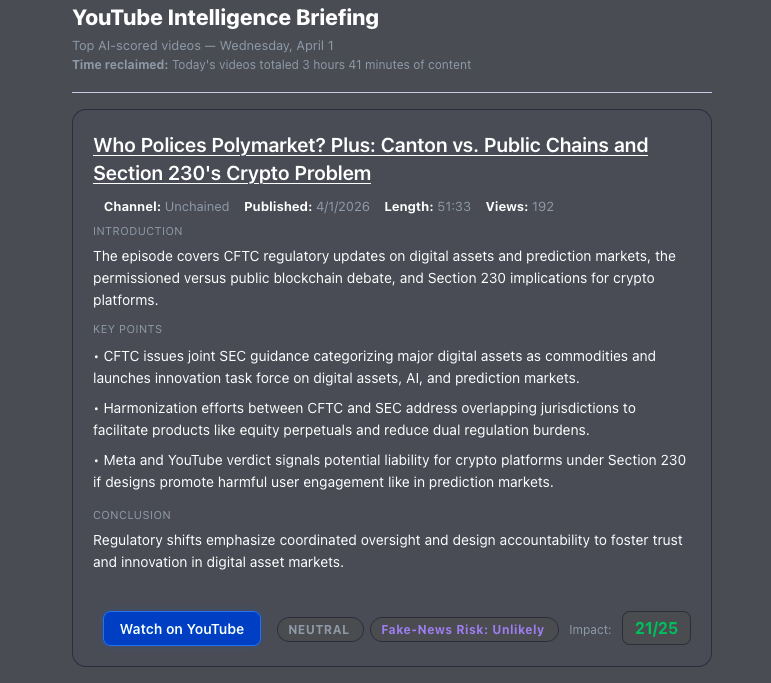
Task: Click the published date 4/1/2026
Action: pyautogui.click(x=342, y=207)
